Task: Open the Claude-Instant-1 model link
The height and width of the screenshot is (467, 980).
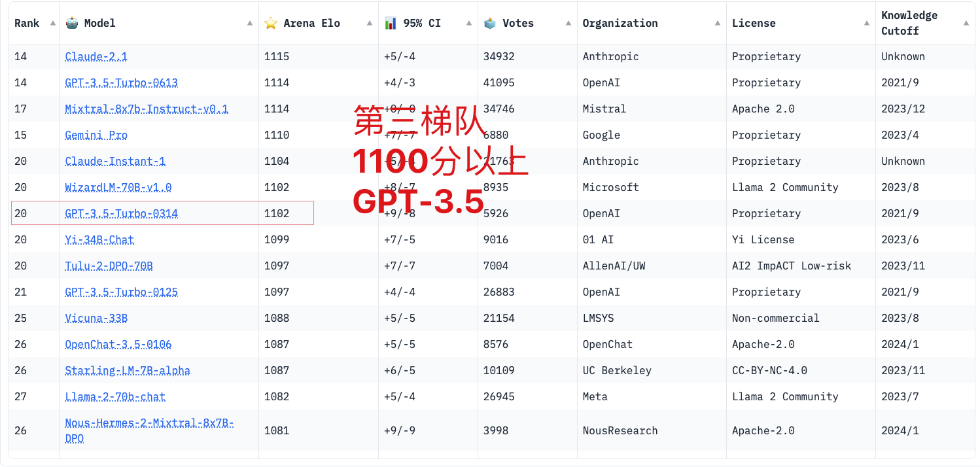Action: (115, 161)
